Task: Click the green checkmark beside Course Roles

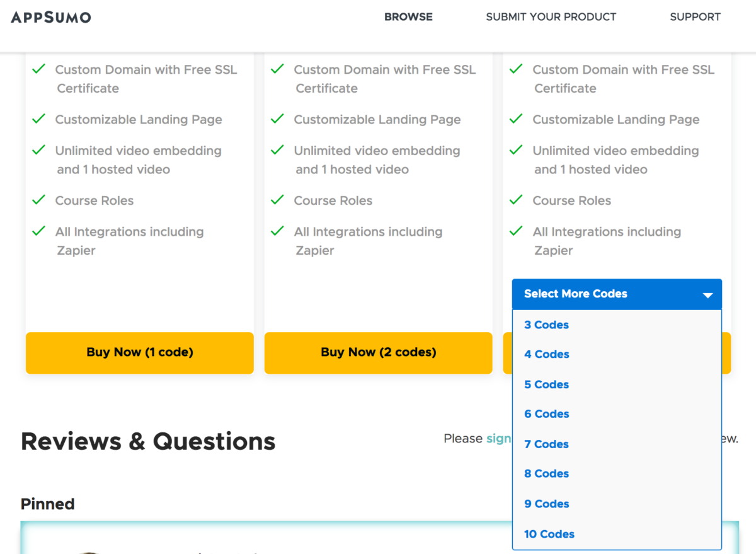Action: (38, 199)
